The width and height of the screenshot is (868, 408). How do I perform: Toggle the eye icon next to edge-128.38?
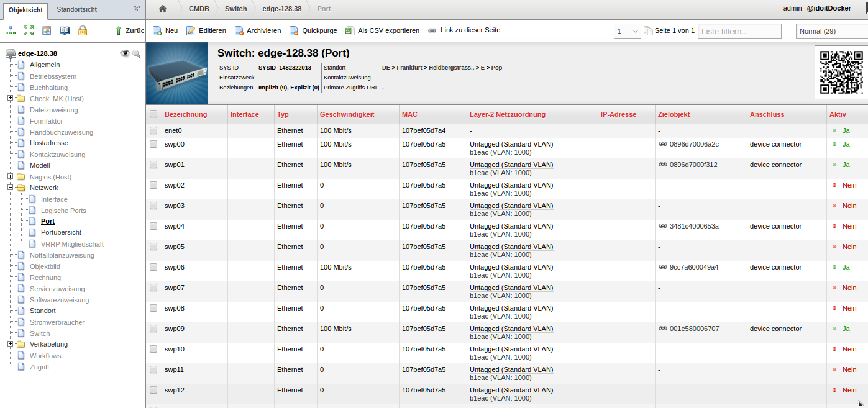(125, 54)
